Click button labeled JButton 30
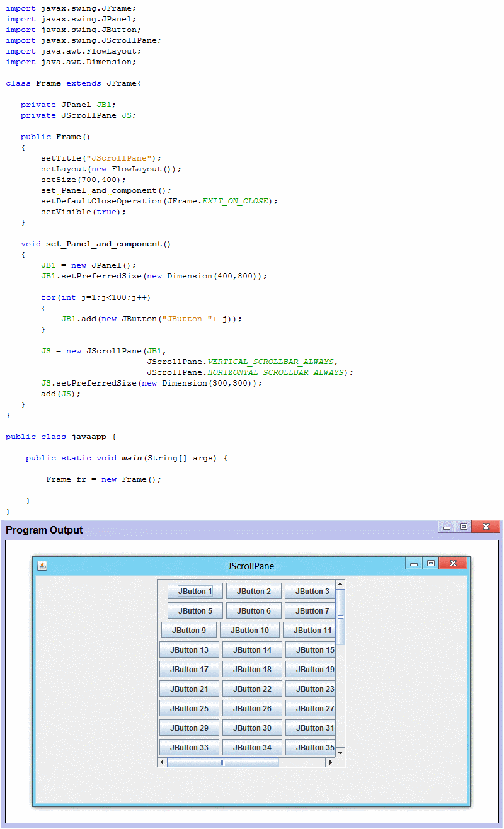Image resolution: width=504 pixels, height=829 pixels. click(252, 728)
